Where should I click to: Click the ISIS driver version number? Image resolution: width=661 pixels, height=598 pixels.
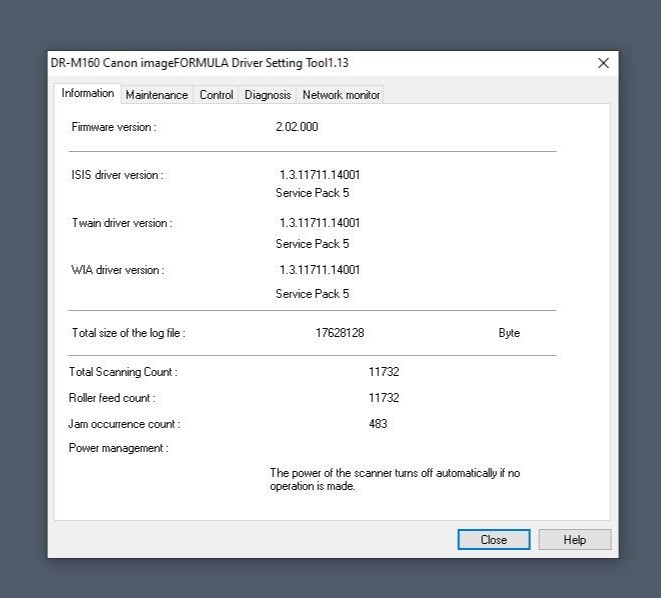pyautogui.click(x=319, y=175)
